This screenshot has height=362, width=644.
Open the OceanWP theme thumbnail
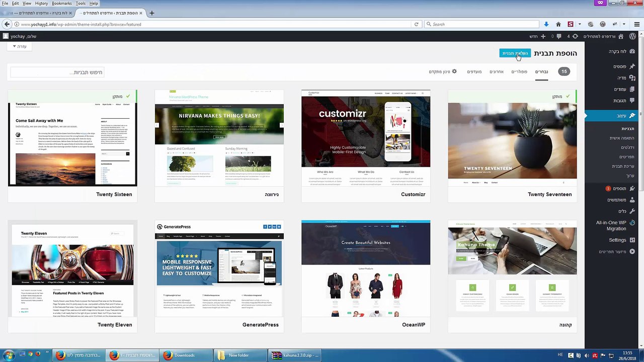tap(366, 268)
